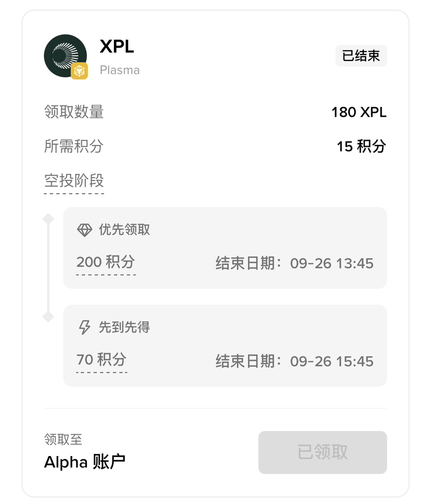This screenshot has height=504, width=431.
Task: Click the 已结束 status badge
Action: tap(361, 56)
